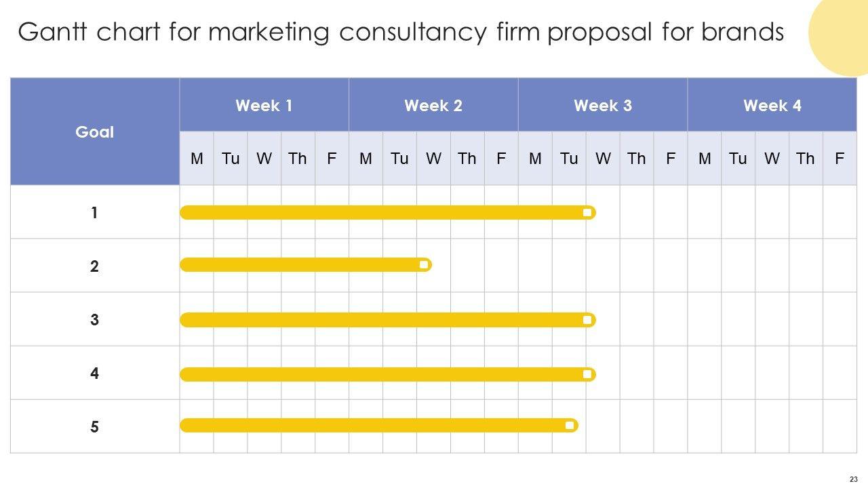This screenshot has width=868, height=488.
Task: Select the yellow progress bar for Goal 5
Action: pos(373,426)
